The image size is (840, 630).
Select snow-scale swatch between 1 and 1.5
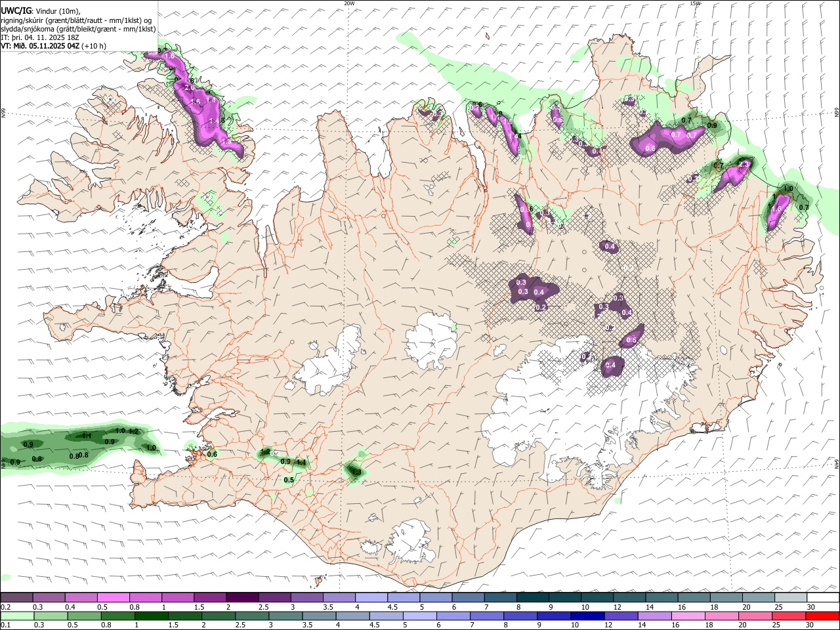pyautogui.click(x=178, y=597)
